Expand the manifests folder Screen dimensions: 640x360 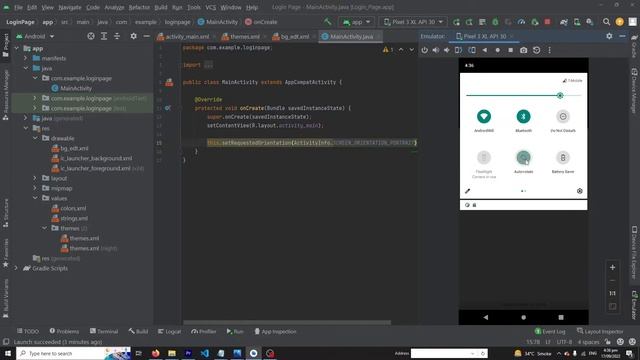(26, 58)
